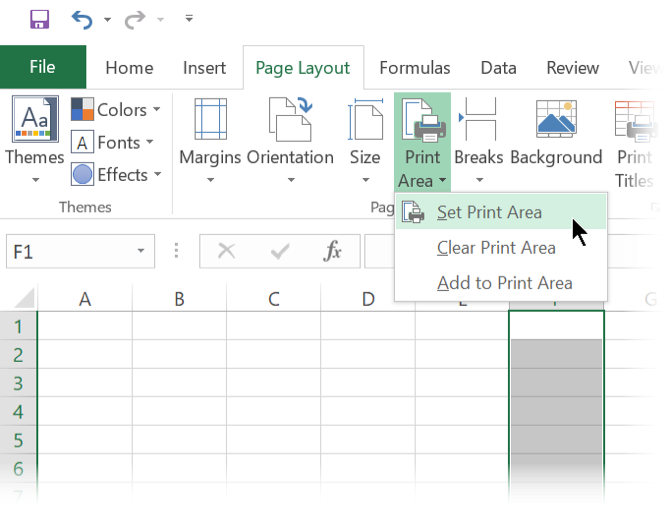Click the Select All corner triangle
The image size is (670, 510).
[24, 298]
